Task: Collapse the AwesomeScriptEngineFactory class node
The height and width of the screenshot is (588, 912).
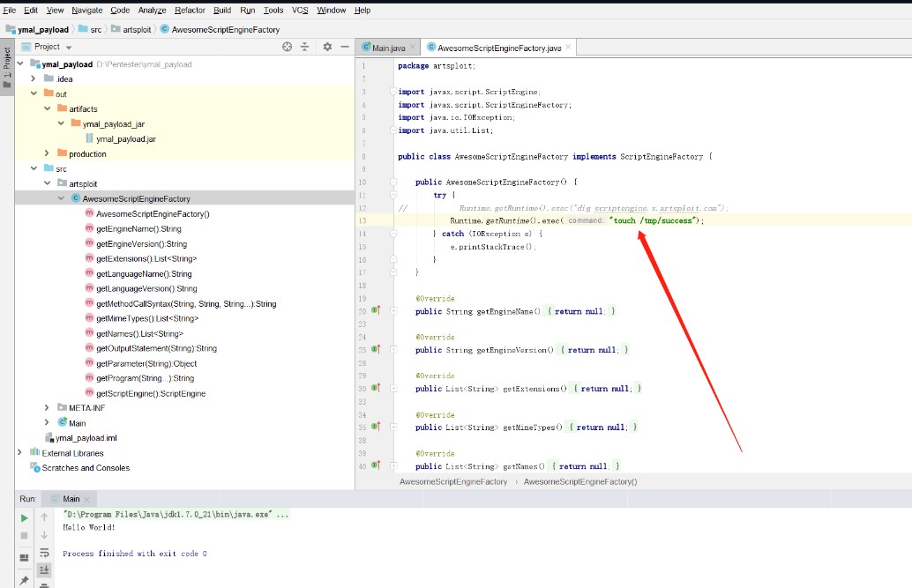Action: [x=61, y=198]
